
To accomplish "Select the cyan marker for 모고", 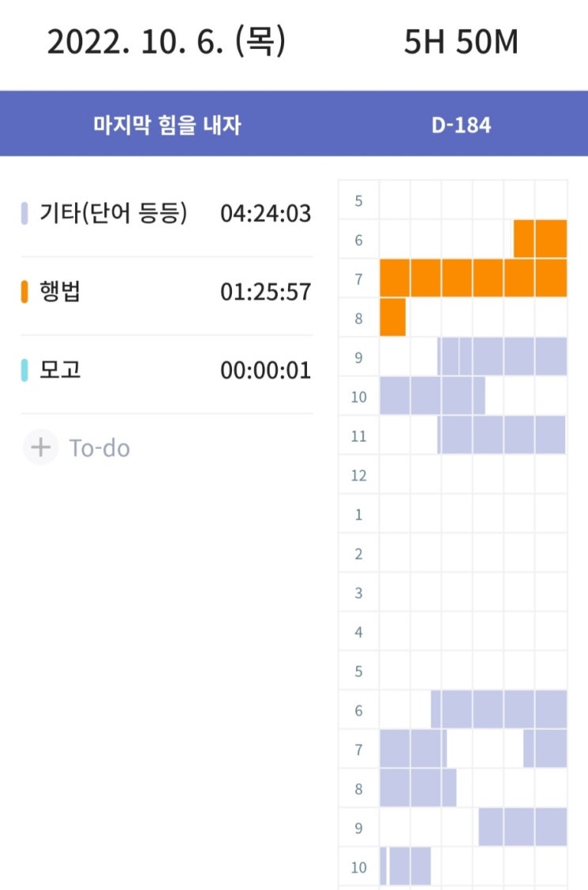I will (25, 370).
